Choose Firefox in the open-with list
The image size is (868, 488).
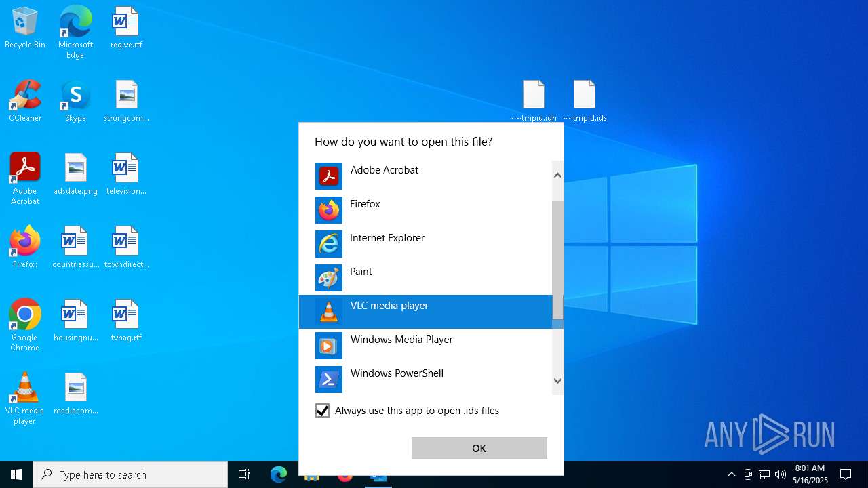[x=426, y=210]
